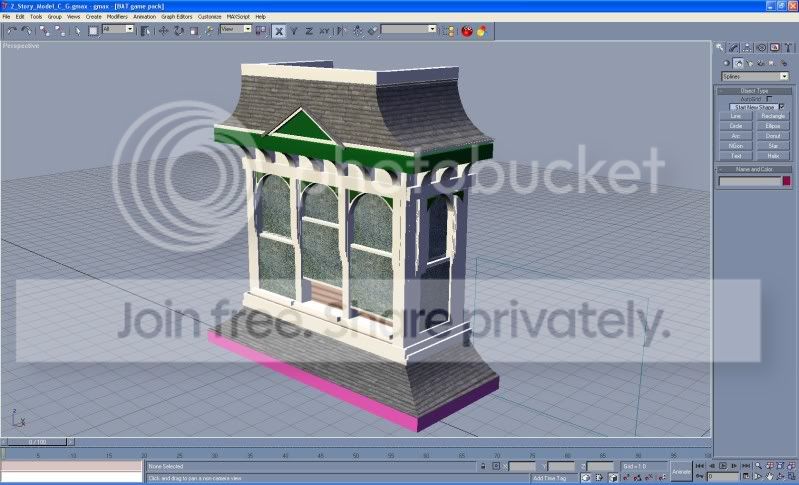The width and height of the screenshot is (799, 485).
Task: Click the Ellipse spline button
Action: pyautogui.click(x=773, y=126)
